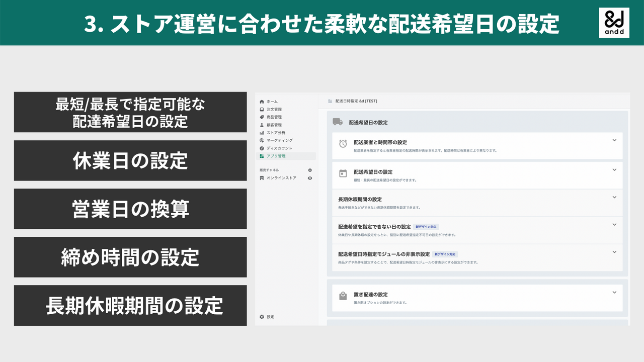Open 設定 at the sidebar bottom
The width and height of the screenshot is (644, 362).
[271, 317]
